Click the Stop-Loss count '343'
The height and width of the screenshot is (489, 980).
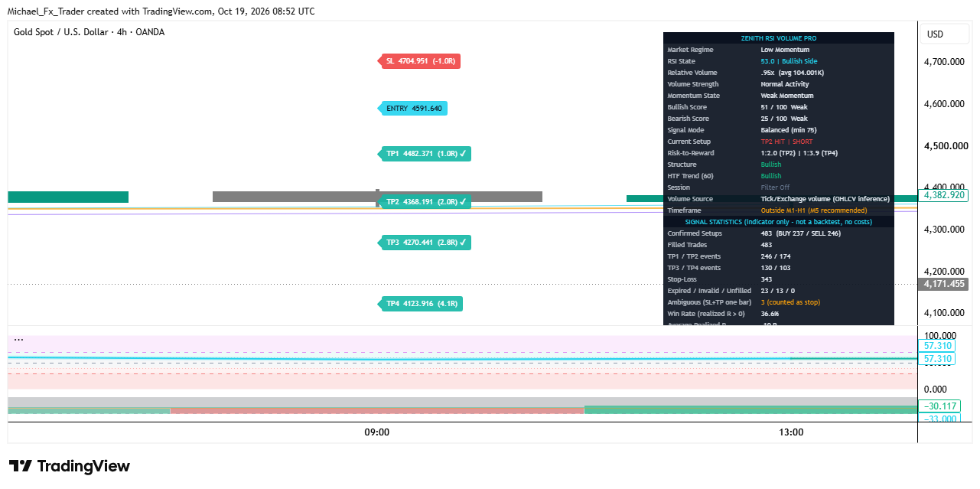(766, 279)
